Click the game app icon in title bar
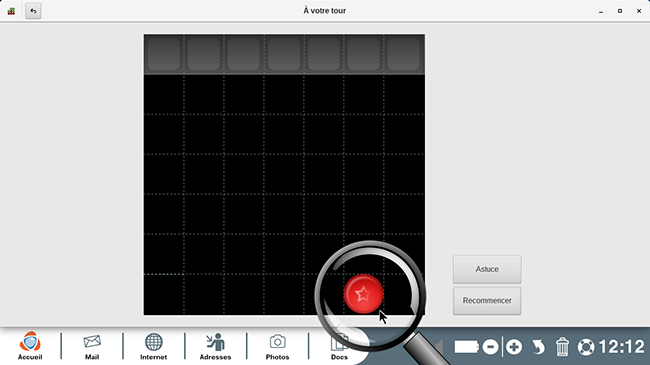 pyautogui.click(x=11, y=11)
